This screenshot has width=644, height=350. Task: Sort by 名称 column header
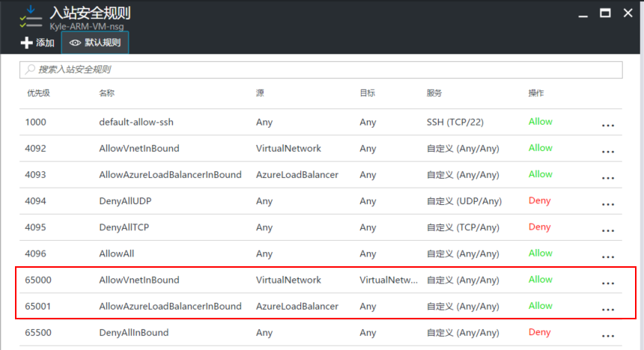point(106,93)
